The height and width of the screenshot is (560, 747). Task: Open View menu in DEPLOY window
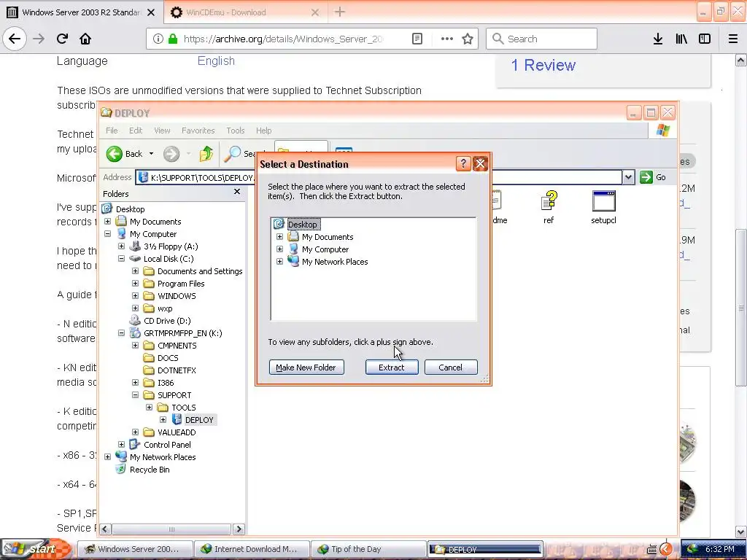click(162, 131)
